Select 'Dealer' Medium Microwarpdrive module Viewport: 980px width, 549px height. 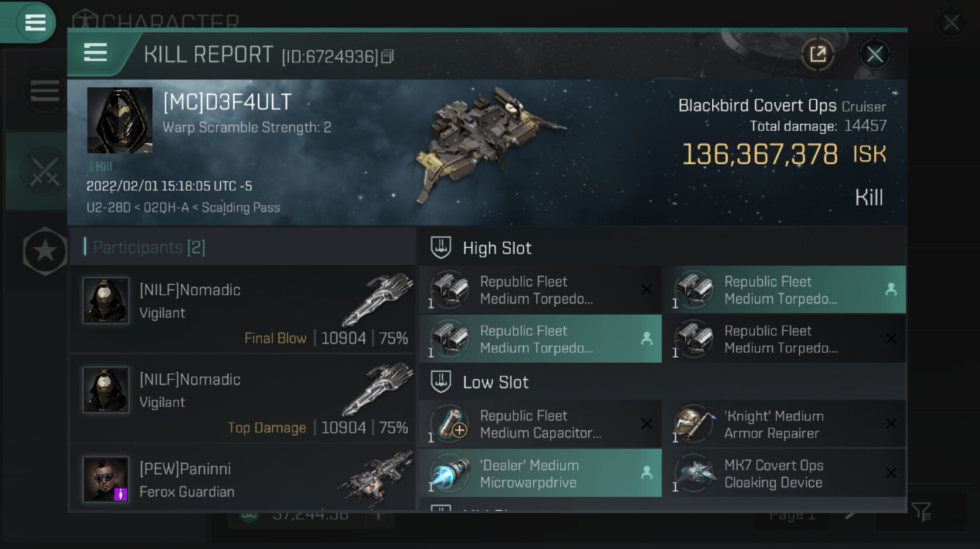pyautogui.click(x=540, y=473)
